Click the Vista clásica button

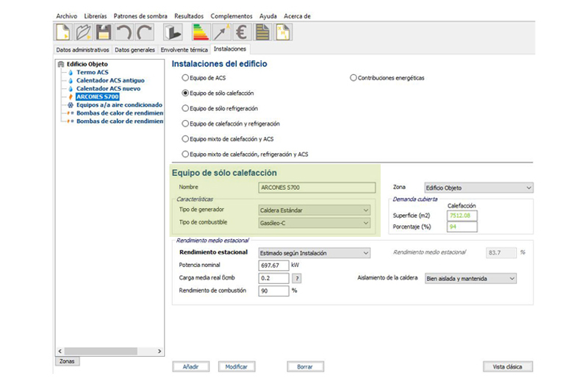point(508,366)
